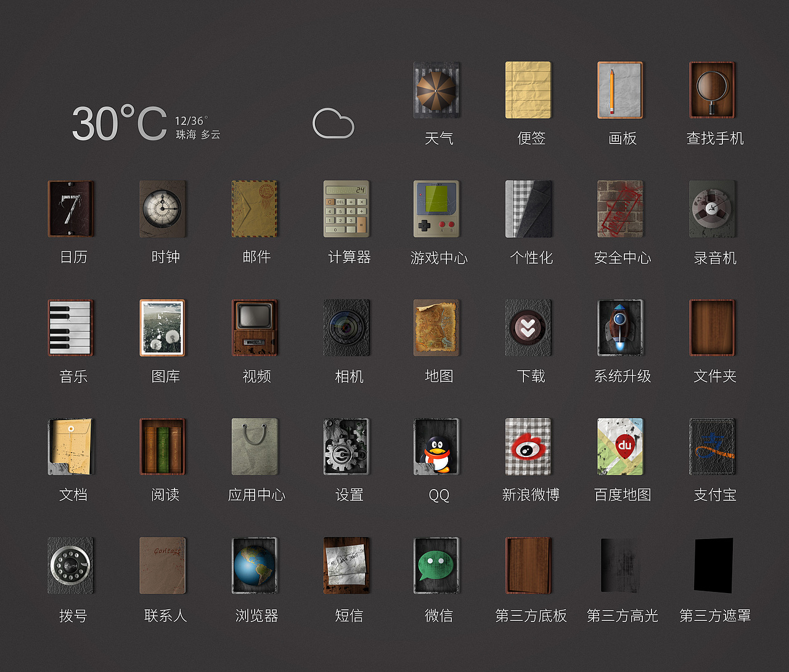The image size is (789, 672).
Task: Launch the 支付宝 Alipay leather icon
Action: (712, 447)
